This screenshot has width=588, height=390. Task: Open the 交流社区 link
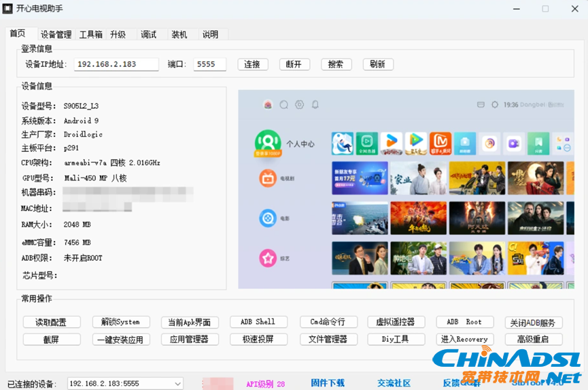[394, 383]
